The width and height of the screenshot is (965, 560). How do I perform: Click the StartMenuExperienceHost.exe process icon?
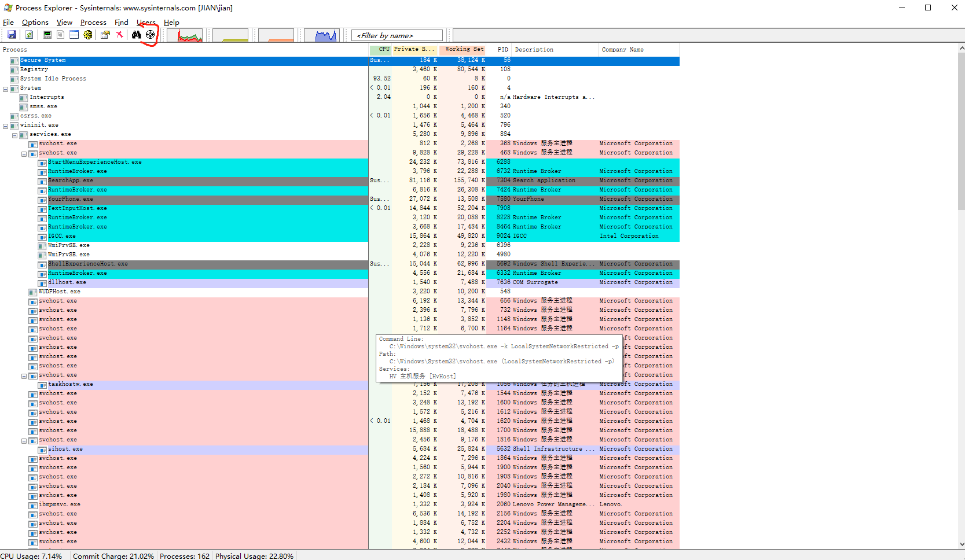coord(42,163)
